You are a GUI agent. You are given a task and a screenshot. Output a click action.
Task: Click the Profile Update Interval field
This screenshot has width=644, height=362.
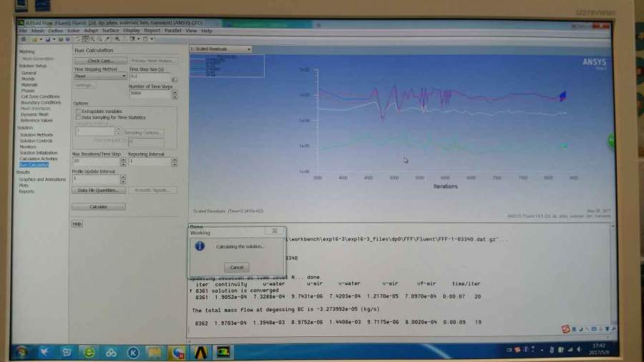tap(96, 179)
